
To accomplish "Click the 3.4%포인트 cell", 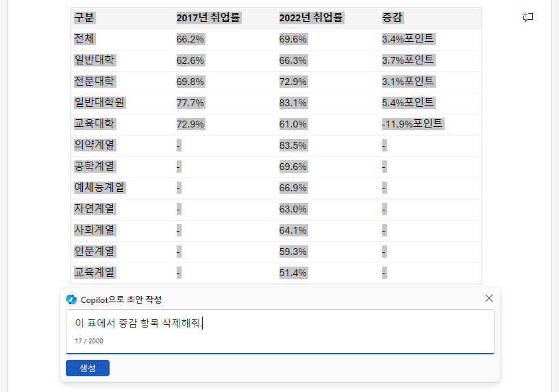I will pos(408,38).
